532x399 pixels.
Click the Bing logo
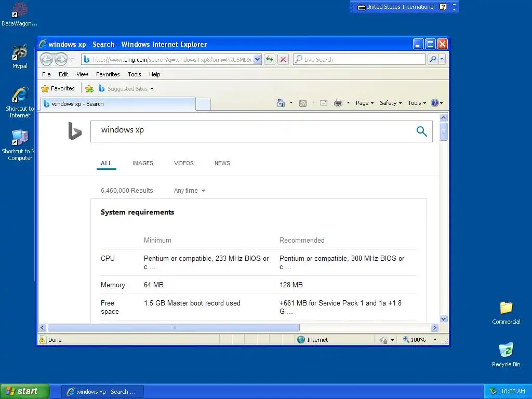[x=75, y=131]
